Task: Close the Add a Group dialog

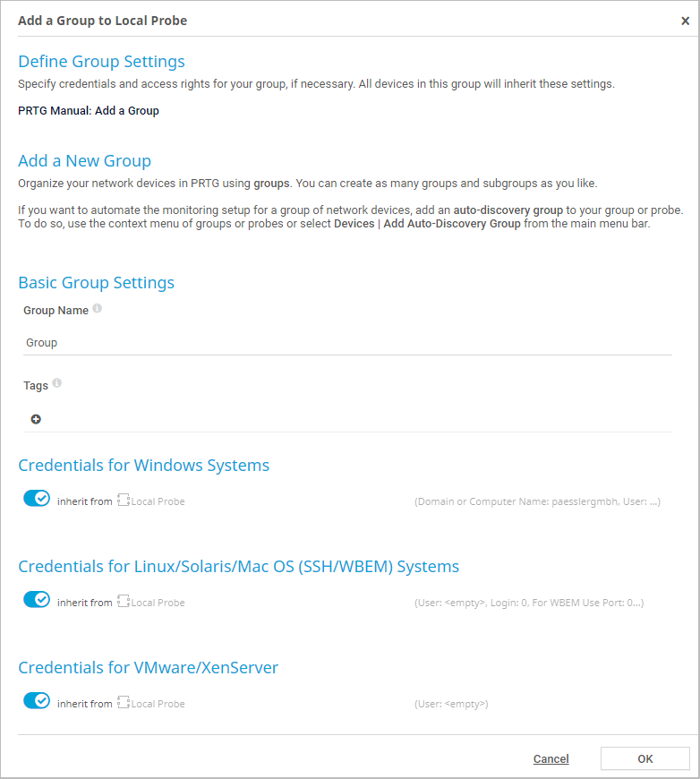Action: point(685,21)
